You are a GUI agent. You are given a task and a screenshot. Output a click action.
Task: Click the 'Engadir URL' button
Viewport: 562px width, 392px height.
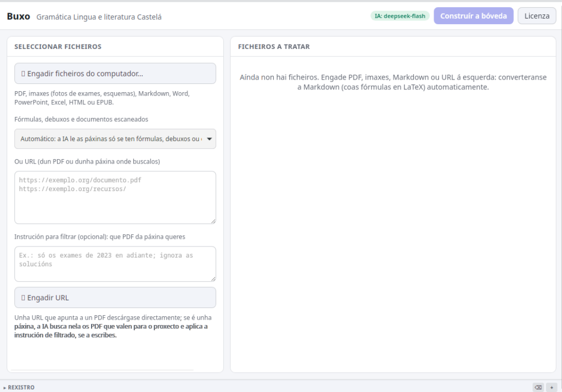pyautogui.click(x=115, y=298)
